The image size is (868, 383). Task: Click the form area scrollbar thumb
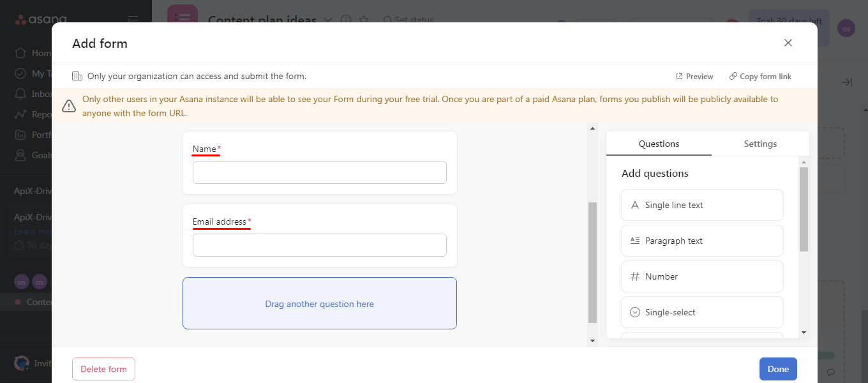click(592, 262)
